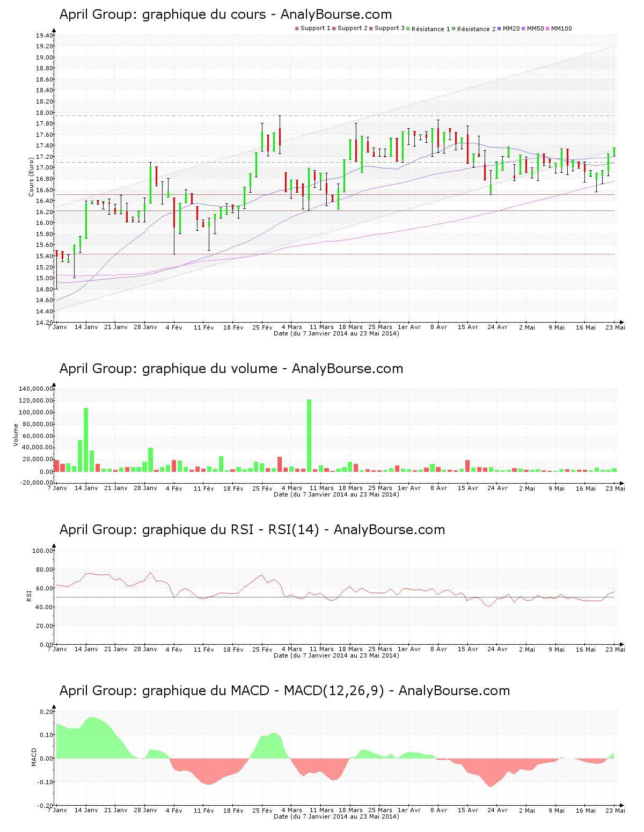
Task: Click the 'MACD' vertical axis label
Action: click(x=34, y=757)
